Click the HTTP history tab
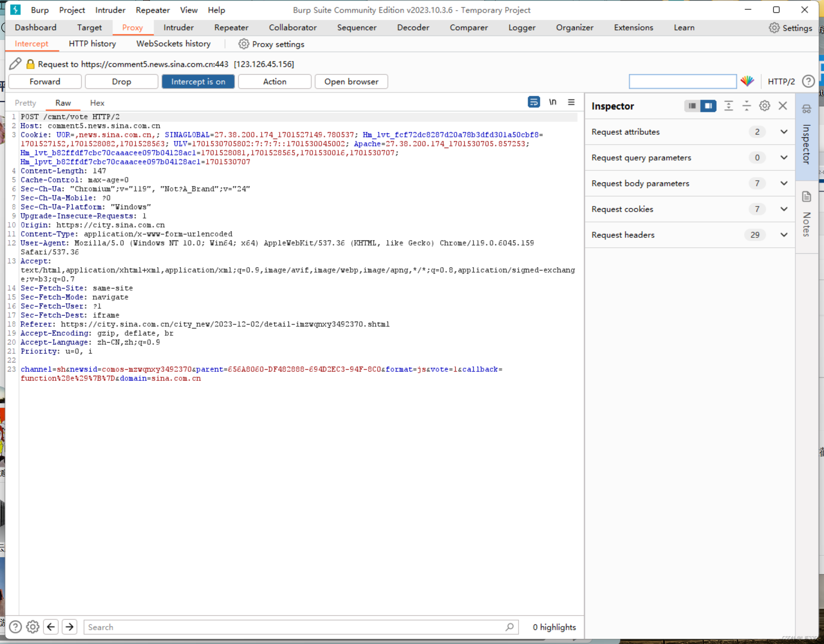Screen dimensions: 824x644 point(92,43)
